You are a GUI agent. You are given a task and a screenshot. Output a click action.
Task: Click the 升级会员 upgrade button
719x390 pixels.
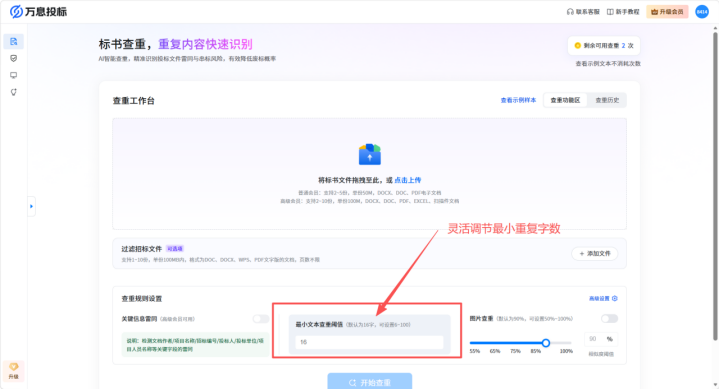tap(667, 12)
